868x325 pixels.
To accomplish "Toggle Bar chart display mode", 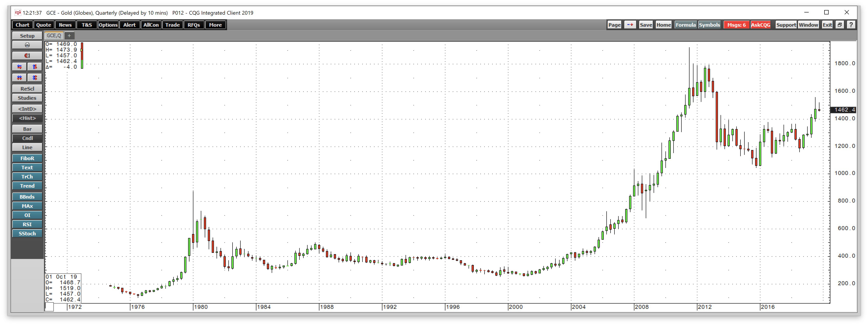I will tap(27, 129).
